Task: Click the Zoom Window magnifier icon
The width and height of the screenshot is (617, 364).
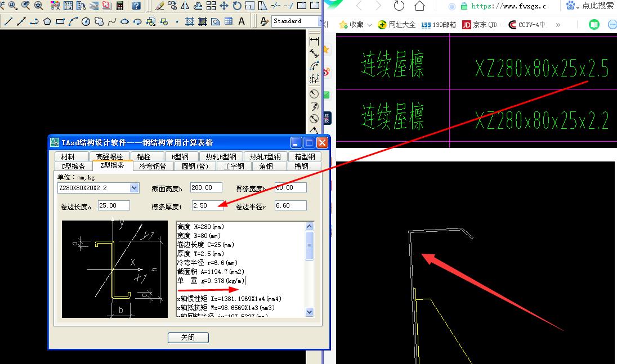Action: coord(13,6)
